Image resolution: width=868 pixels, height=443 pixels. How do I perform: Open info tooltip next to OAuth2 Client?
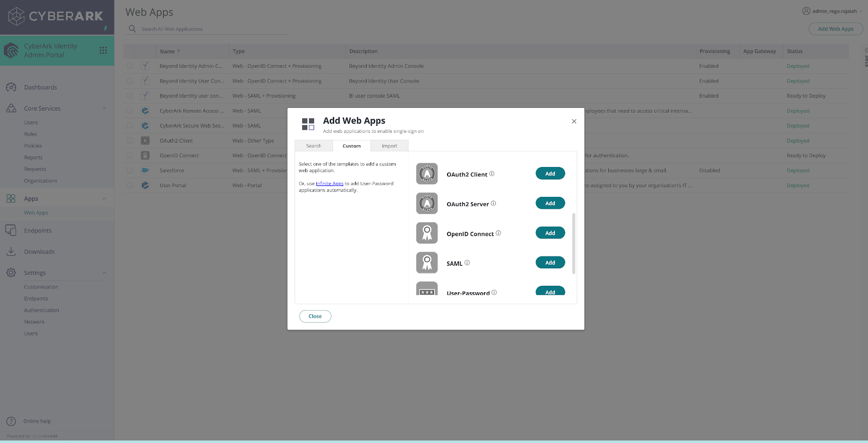pyautogui.click(x=492, y=174)
